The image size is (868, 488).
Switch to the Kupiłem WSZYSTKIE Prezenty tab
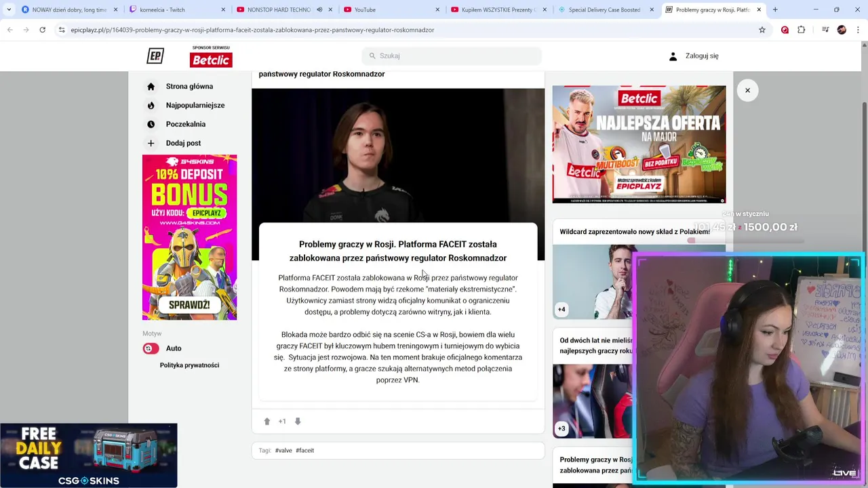[498, 9]
